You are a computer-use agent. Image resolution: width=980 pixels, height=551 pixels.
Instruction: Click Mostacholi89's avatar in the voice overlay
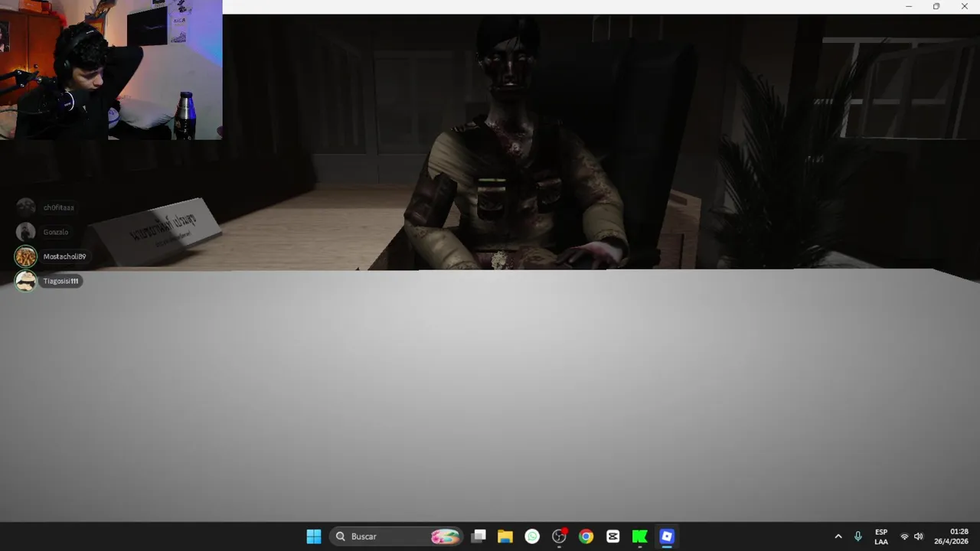(26, 256)
